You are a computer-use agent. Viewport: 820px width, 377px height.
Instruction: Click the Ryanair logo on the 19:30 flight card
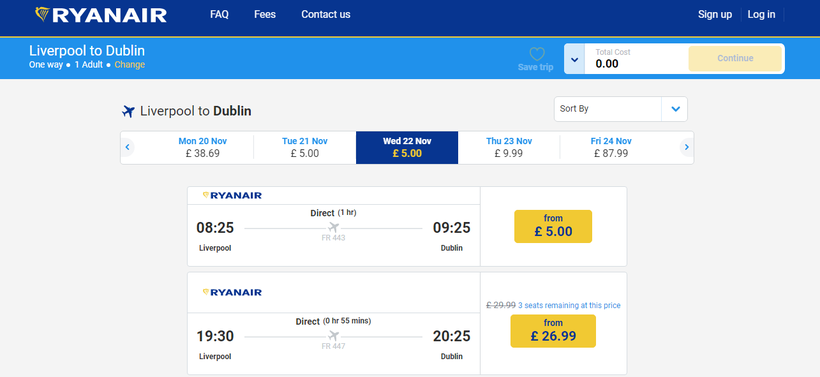232,292
